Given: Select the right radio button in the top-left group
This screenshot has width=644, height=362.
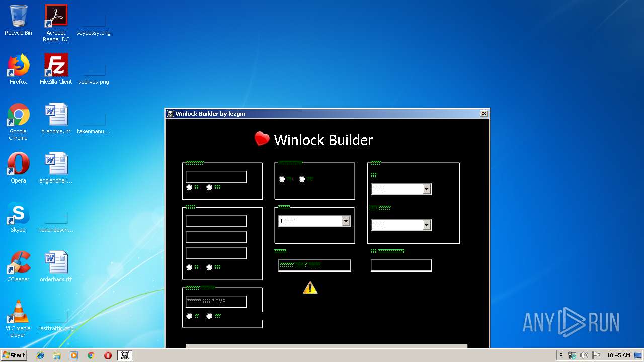Looking at the screenshot, I should tap(209, 187).
